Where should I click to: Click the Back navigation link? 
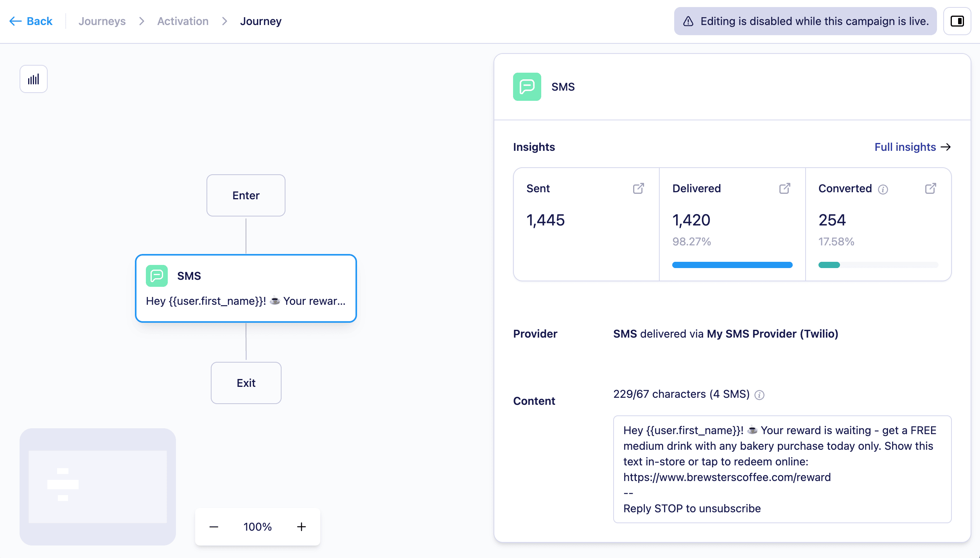coord(31,21)
